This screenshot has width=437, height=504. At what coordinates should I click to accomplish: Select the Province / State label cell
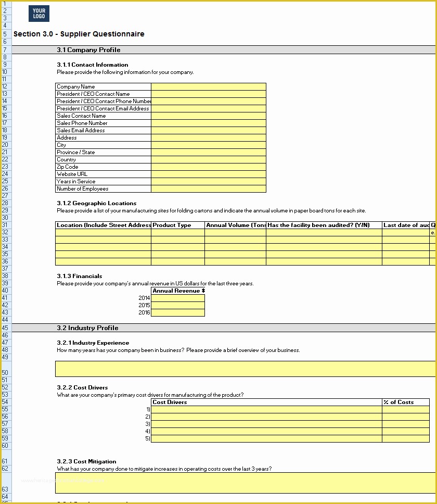[x=103, y=152]
